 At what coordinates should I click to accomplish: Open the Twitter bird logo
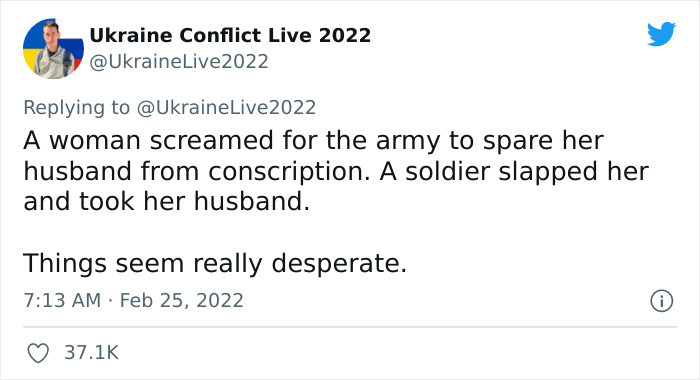click(661, 33)
